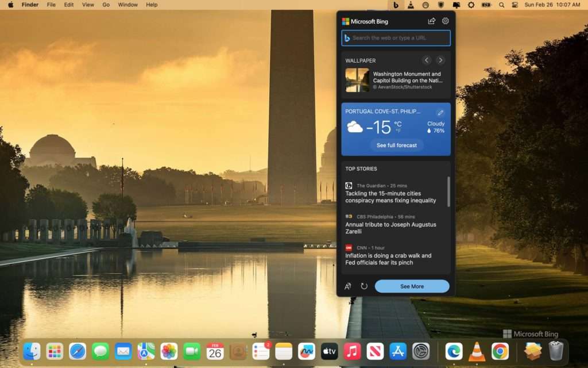Click the Microsoft Bing logo in panel header

click(x=365, y=21)
